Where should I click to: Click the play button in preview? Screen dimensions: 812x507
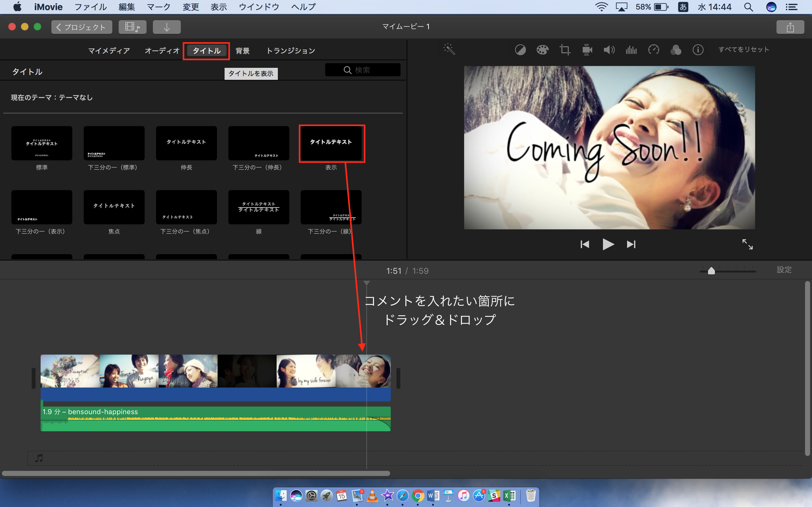click(x=607, y=244)
